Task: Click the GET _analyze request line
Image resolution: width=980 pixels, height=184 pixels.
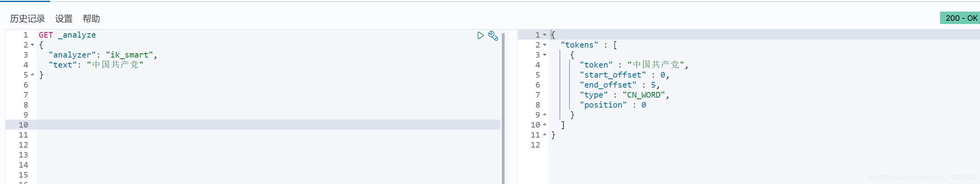Action: pos(67,35)
